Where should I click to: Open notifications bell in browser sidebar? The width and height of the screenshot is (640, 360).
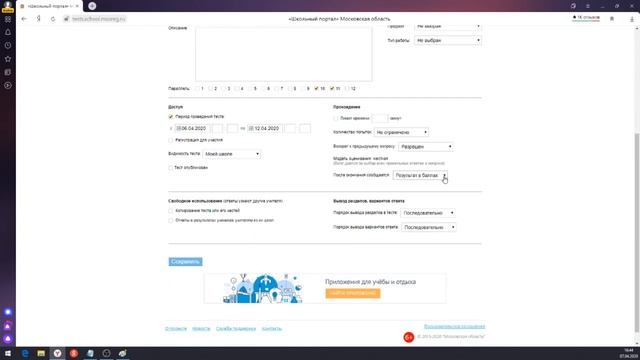8,32
